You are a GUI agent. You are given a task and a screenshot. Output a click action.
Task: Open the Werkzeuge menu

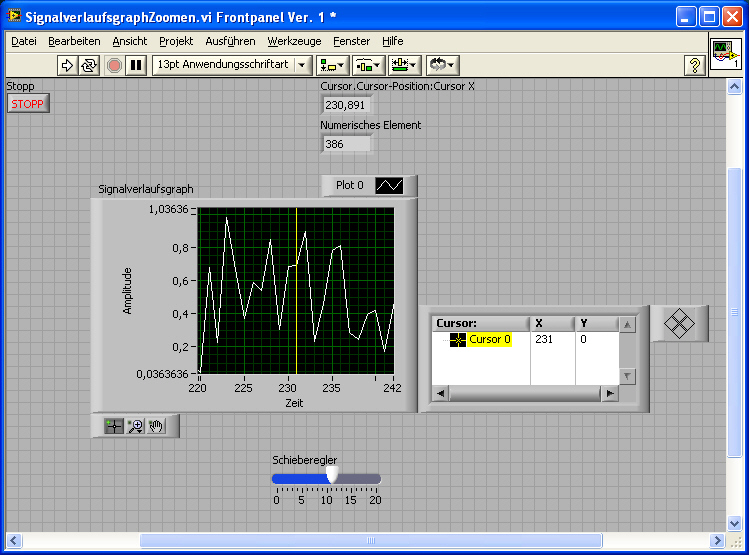point(294,41)
